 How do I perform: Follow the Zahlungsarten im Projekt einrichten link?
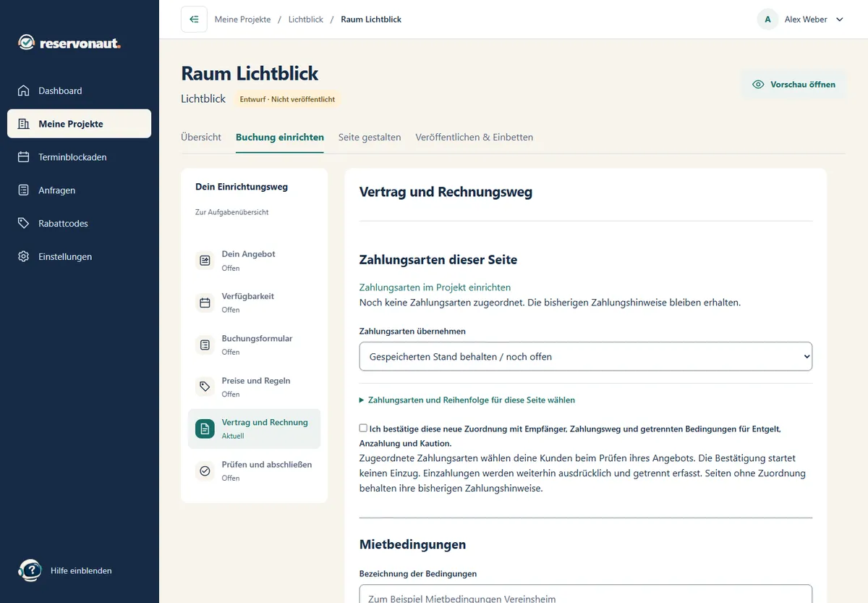click(435, 287)
